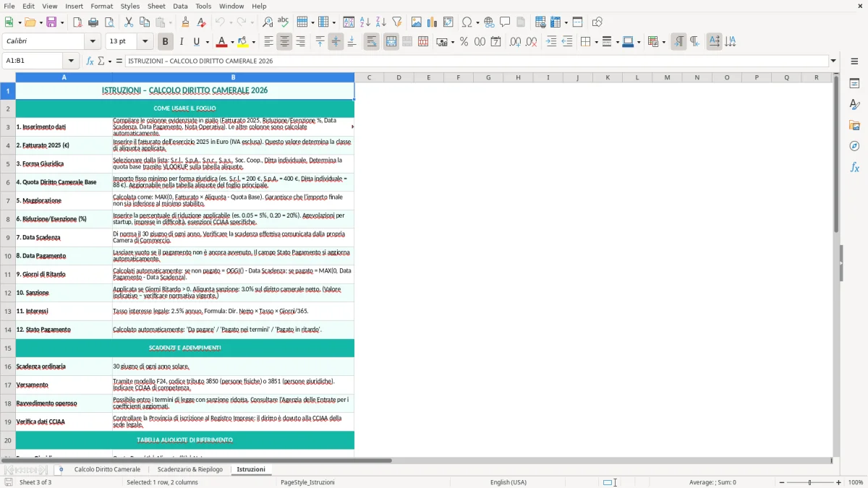Click the Add Decimal Place icon
The image size is (868, 488).
[x=515, y=42]
